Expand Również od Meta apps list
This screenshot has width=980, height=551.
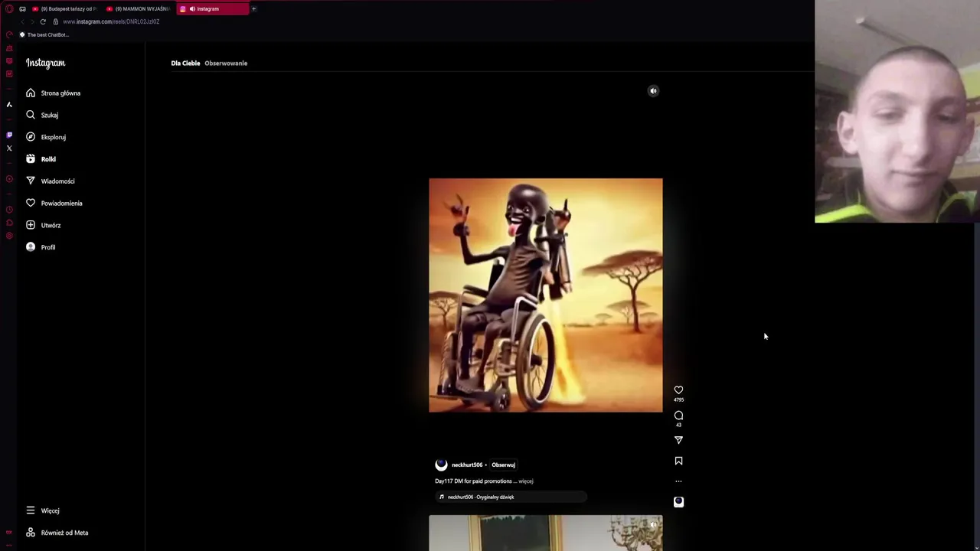(57, 533)
